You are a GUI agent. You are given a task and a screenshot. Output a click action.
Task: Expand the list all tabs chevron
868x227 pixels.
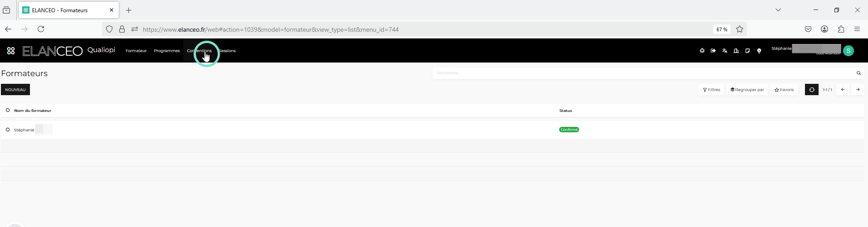click(778, 10)
